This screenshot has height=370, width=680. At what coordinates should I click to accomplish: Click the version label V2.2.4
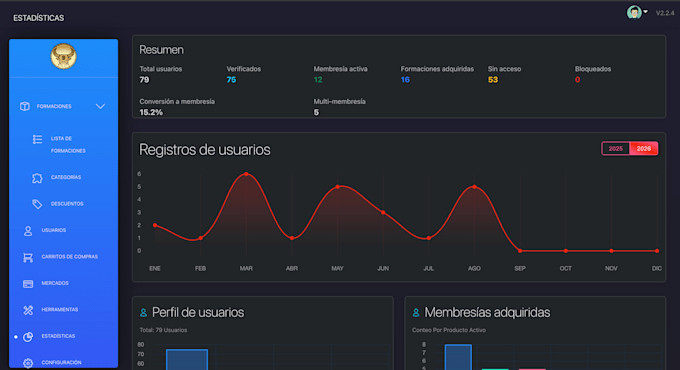tap(665, 13)
